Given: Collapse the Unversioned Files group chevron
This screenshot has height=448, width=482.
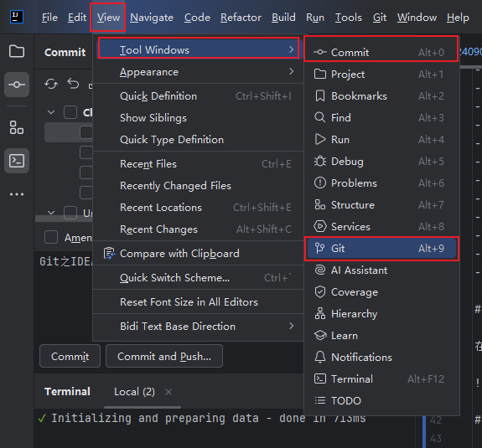Looking at the screenshot, I should (x=51, y=213).
